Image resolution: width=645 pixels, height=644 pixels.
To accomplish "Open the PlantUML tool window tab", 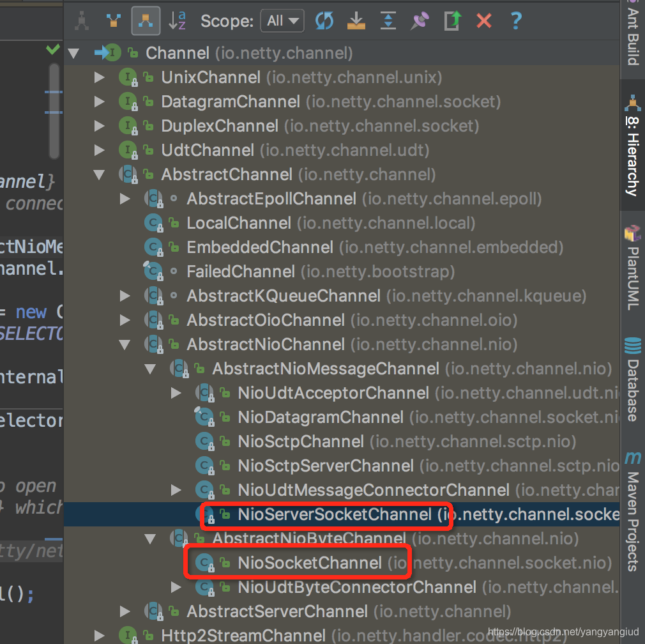I will click(x=633, y=268).
